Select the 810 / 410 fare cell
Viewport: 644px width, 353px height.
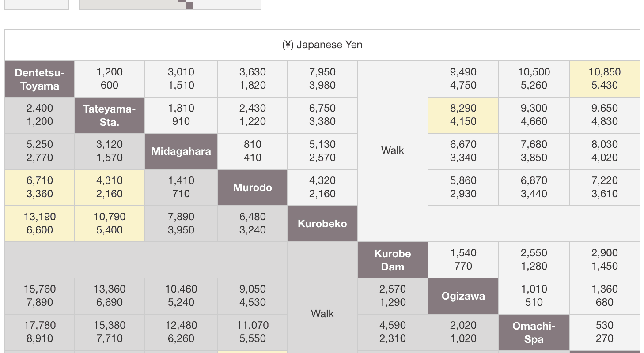(253, 151)
